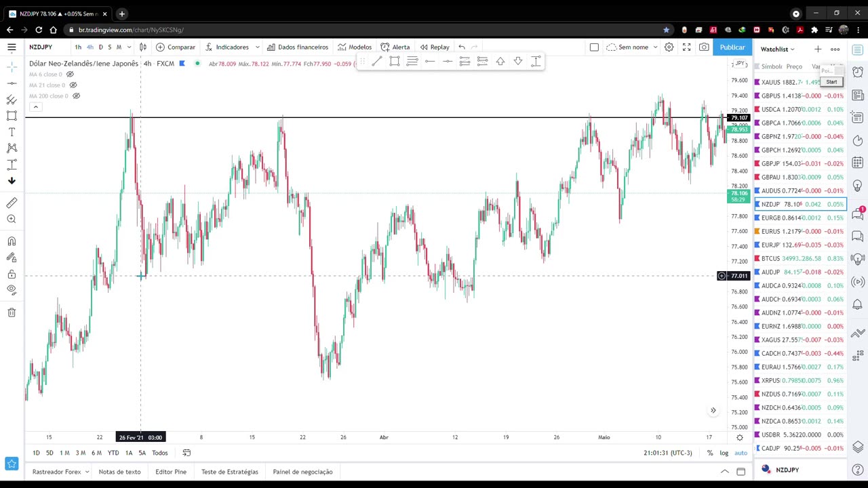Set the 1D date range
This screenshot has width=868, height=488.
point(36,453)
